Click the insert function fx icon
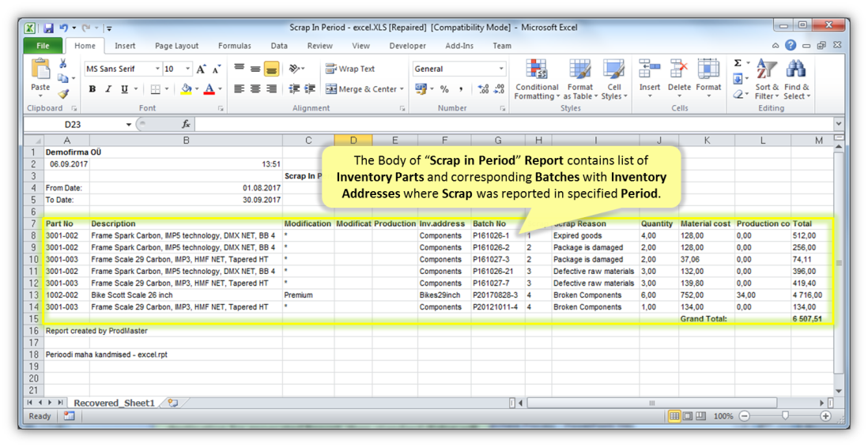 pyautogui.click(x=186, y=125)
